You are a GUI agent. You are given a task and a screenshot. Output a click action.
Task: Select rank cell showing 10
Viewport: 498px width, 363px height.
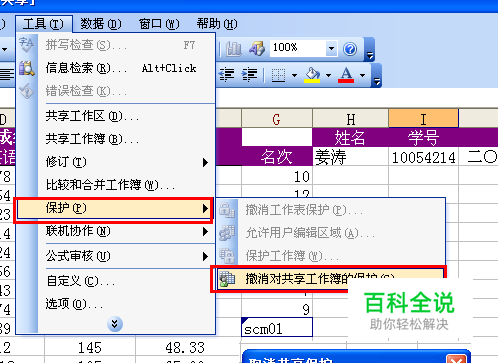pyautogui.click(x=277, y=176)
